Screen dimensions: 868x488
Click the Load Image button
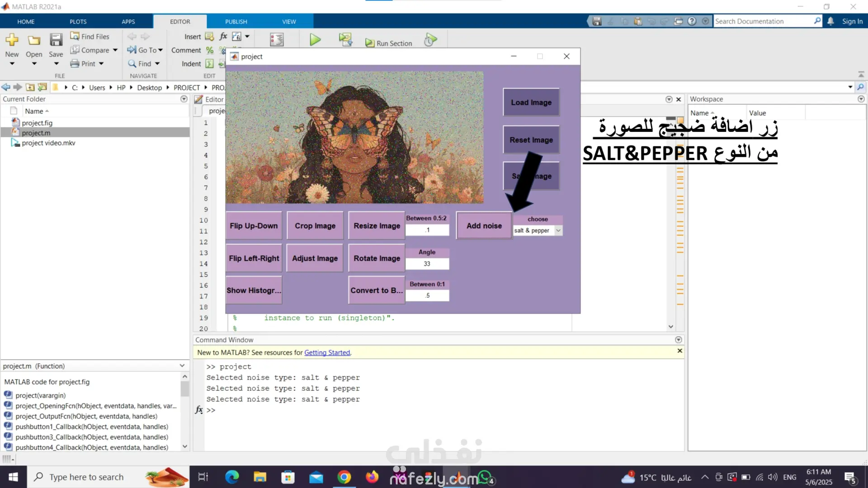pyautogui.click(x=531, y=103)
